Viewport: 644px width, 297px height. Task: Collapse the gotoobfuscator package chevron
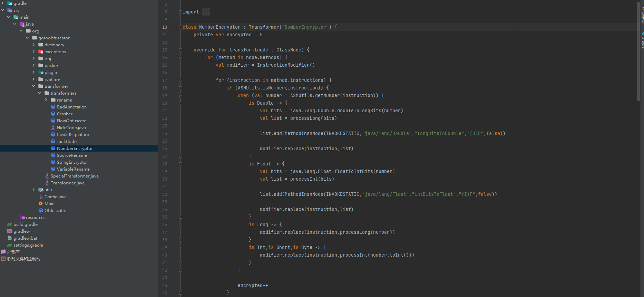click(27, 38)
